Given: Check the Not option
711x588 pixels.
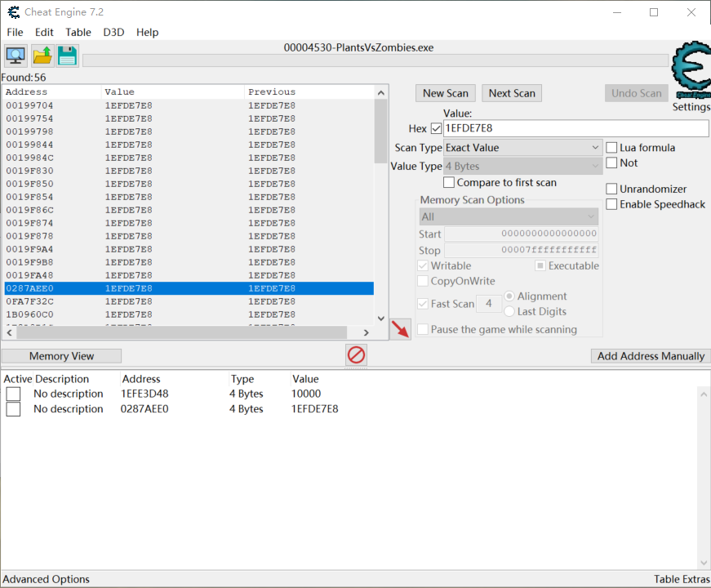Looking at the screenshot, I should click(x=611, y=163).
